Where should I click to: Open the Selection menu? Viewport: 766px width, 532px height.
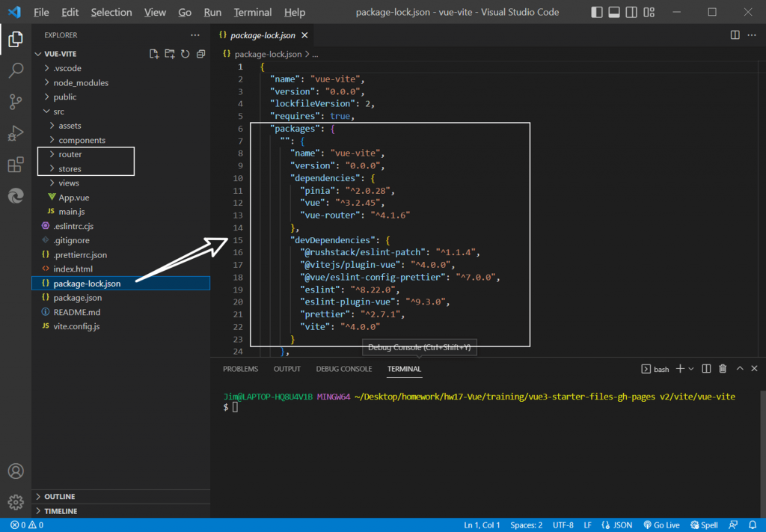point(111,12)
